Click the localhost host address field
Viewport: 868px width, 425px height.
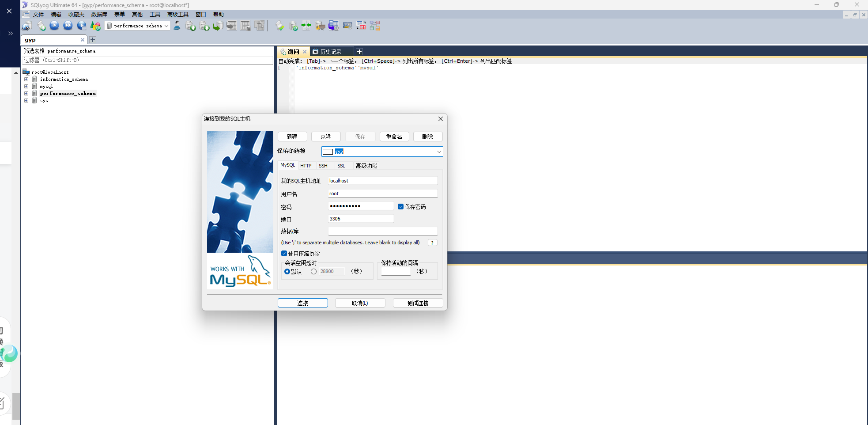tap(383, 181)
